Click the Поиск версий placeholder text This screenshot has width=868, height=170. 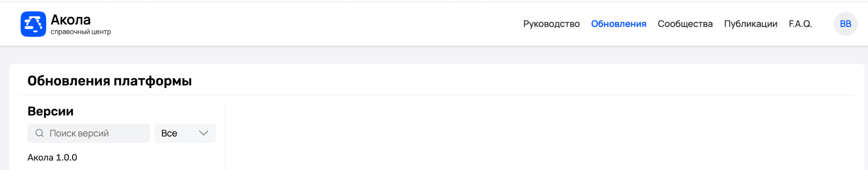(x=79, y=133)
